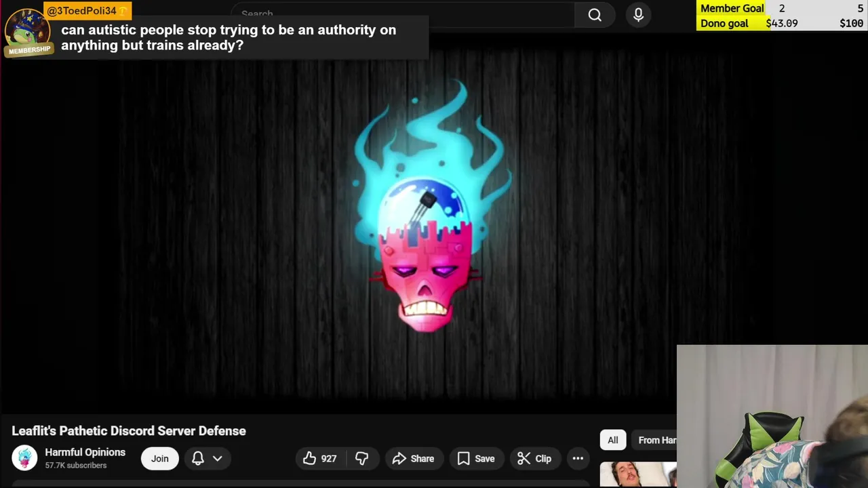Like the video with 927 likes
Screen dimensions: 868x488
click(319, 459)
